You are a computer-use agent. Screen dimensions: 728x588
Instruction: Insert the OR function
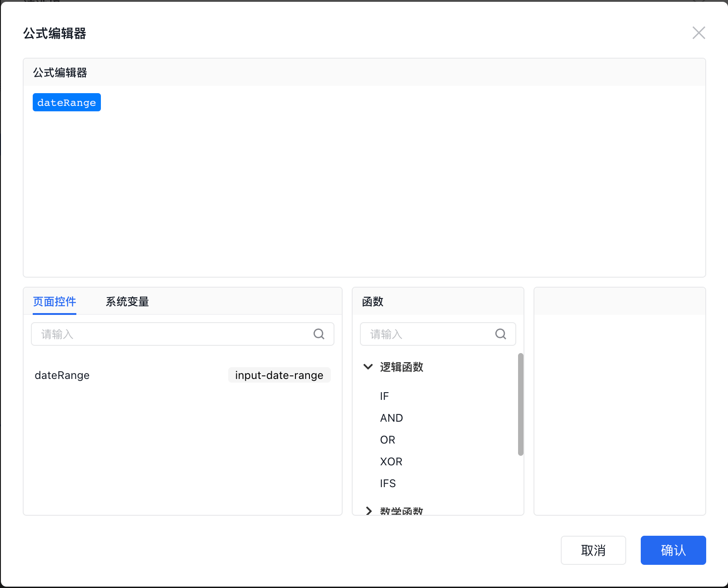388,440
